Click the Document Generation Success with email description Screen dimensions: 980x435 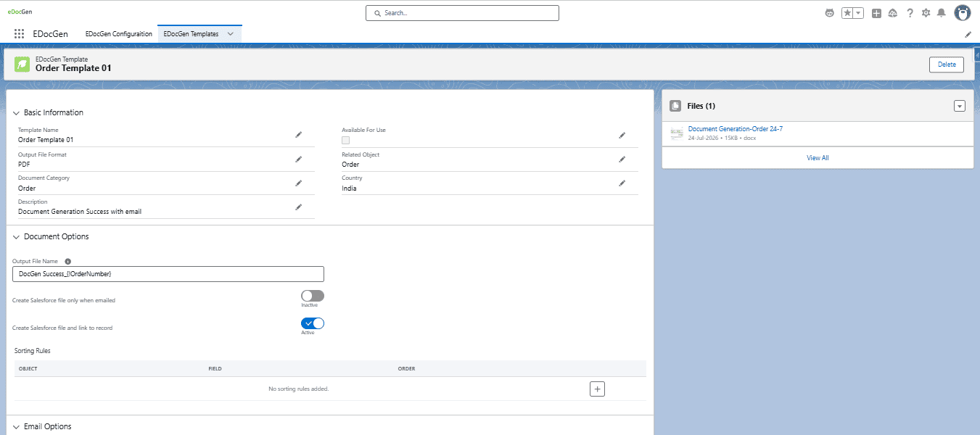click(x=80, y=212)
